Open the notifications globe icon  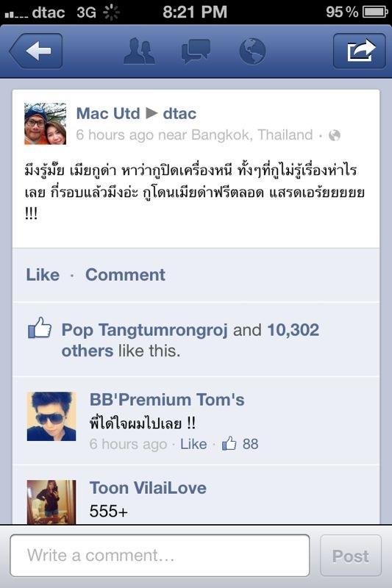[x=252, y=51]
